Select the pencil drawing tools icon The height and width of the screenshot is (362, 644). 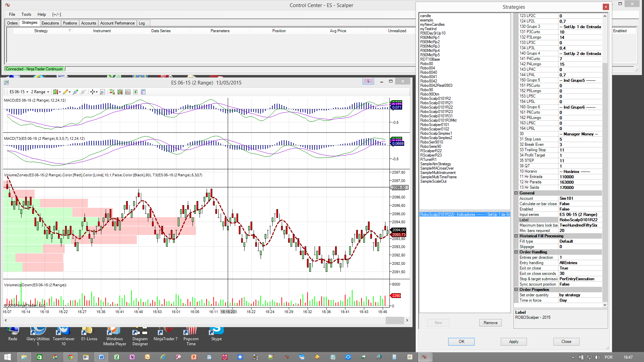(x=65, y=92)
